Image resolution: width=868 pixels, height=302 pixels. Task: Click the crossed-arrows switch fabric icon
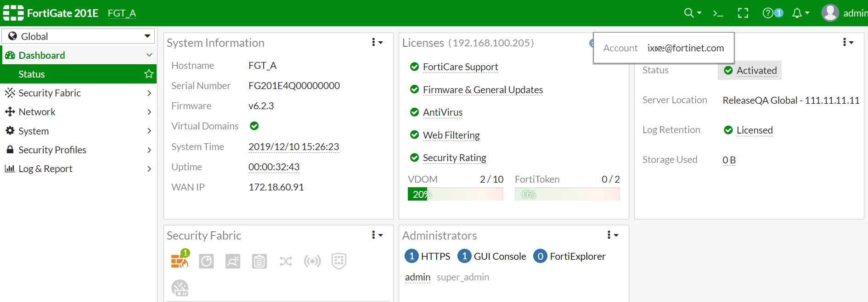click(x=286, y=261)
